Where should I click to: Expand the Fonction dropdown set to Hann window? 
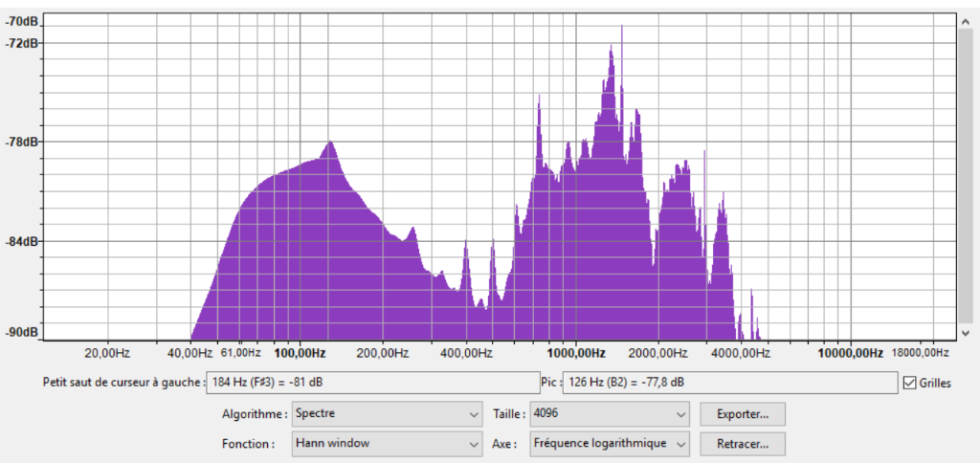[387, 444]
